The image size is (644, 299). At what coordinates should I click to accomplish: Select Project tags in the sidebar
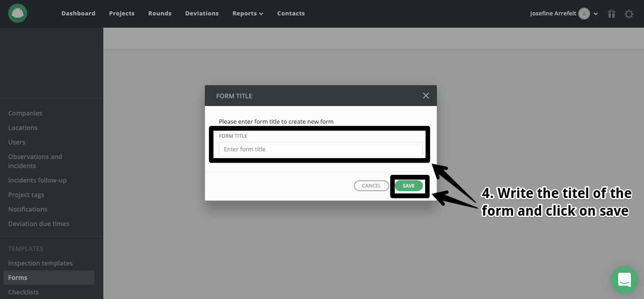pos(26,195)
